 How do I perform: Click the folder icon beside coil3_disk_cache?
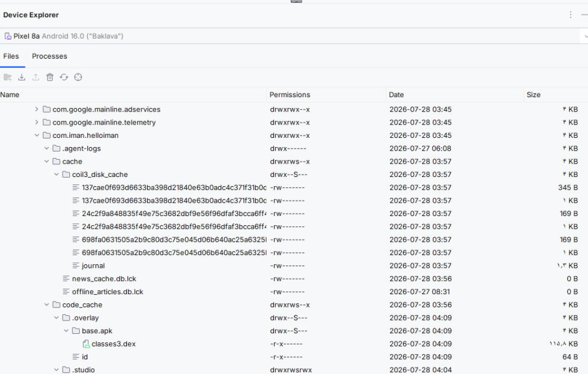point(67,175)
